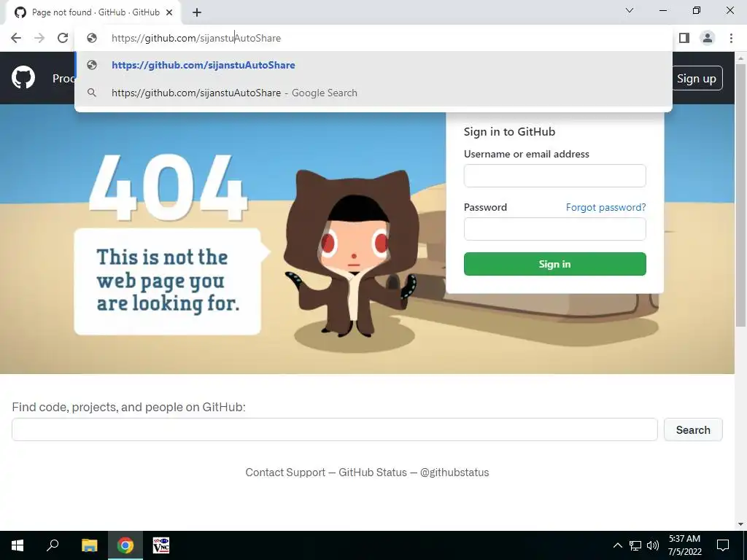Viewport: 747px width, 560px height.
Task: Open the taskbar clock and date
Action: [684, 545]
